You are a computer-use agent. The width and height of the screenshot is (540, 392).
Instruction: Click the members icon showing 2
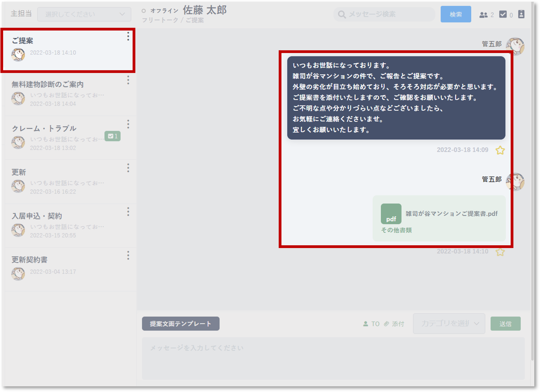pyautogui.click(x=483, y=15)
